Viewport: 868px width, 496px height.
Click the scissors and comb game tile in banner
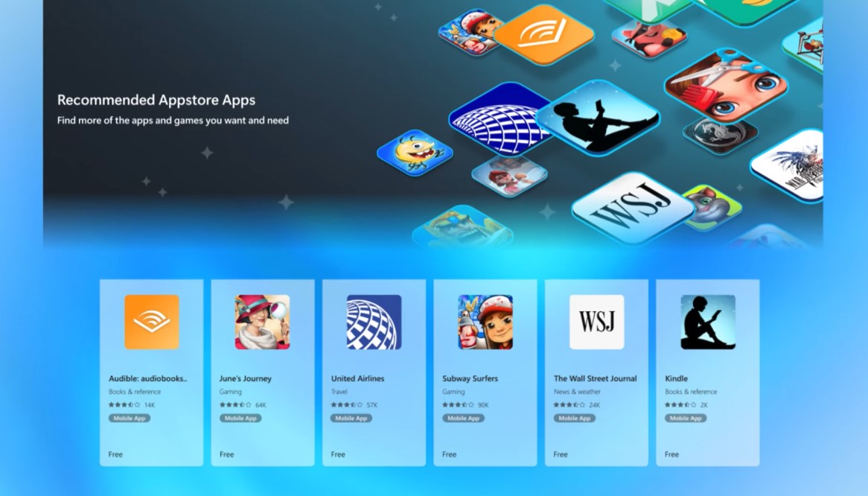pyautogui.click(x=726, y=85)
